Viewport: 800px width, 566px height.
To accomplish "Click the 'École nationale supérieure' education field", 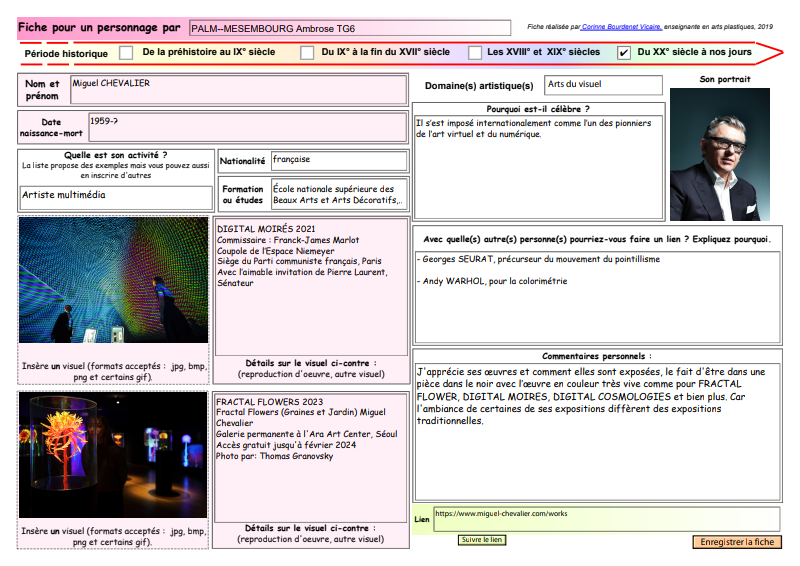I will [x=338, y=194].
